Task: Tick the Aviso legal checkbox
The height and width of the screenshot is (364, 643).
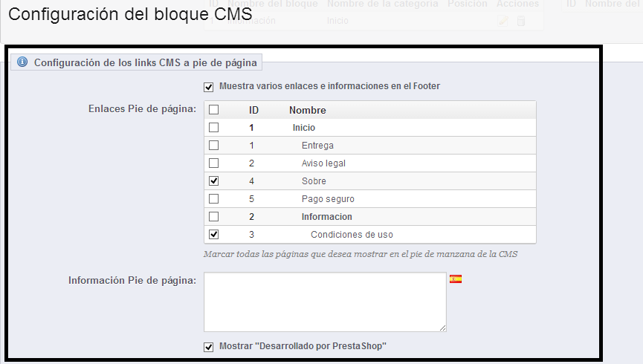Action: pyautogui.click(x=214, y=163)
